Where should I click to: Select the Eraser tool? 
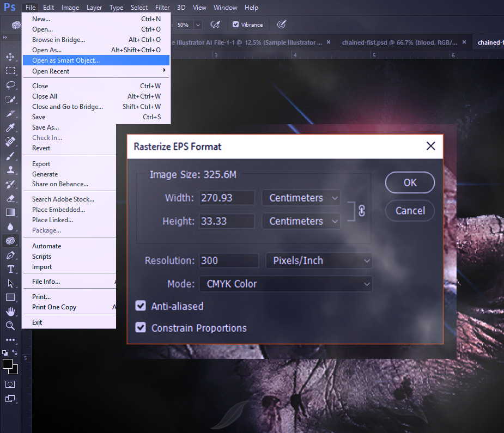point(10,199)
